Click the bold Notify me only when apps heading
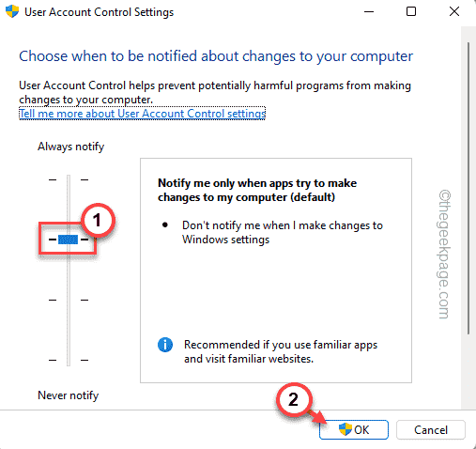The height and width of the screenshot is (449, 476). [x=257, y=190]
